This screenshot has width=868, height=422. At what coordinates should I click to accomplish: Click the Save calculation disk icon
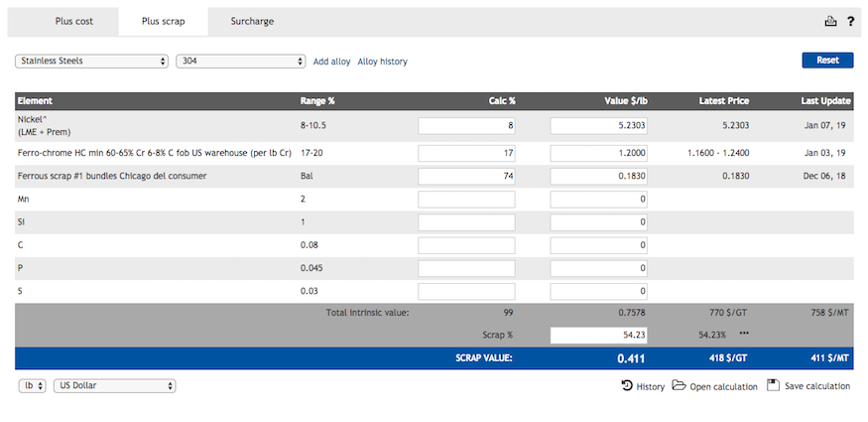(x=773, y=386)
